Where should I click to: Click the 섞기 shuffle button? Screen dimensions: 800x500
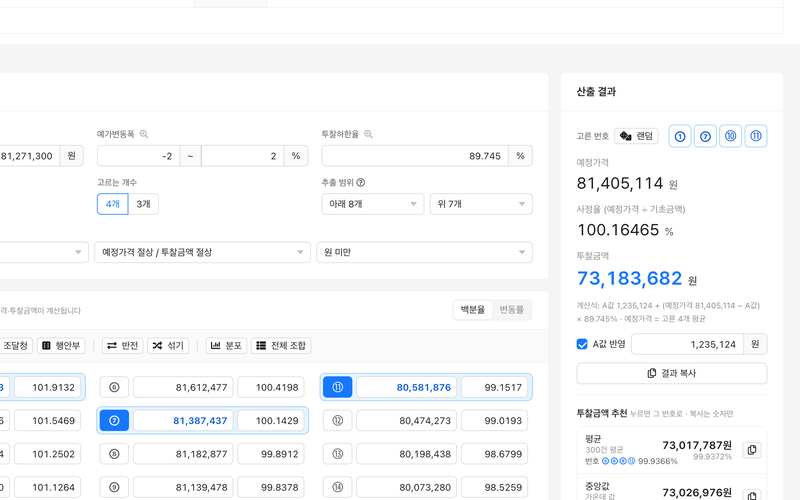(168, 346)
